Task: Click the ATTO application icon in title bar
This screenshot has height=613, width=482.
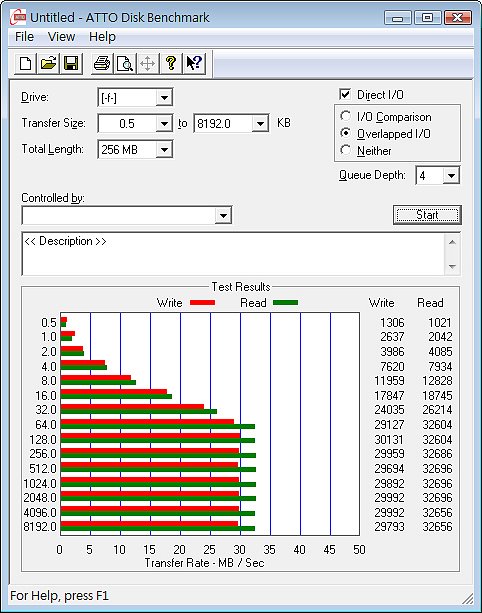Action: pos(18,17)
